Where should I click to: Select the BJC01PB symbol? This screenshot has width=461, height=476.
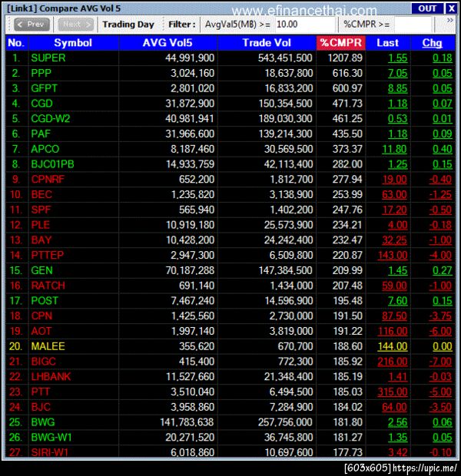click(x=52, y=164)
